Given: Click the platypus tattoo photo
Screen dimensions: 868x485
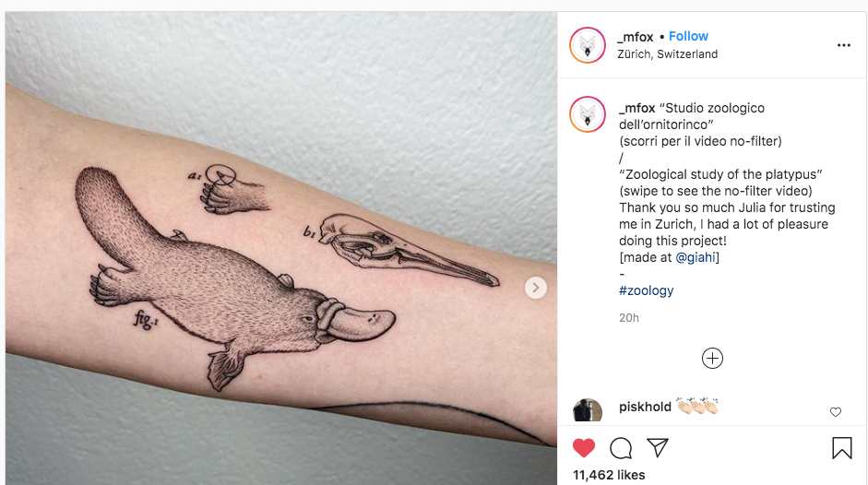Looking at the screenshot, I should coord(281,248).
